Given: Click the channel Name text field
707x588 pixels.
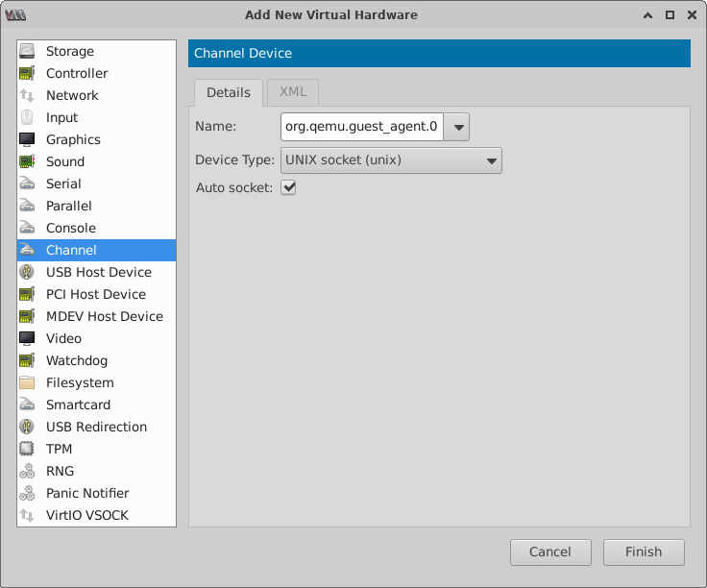Looking at the screenshot, I should point(361,126).
